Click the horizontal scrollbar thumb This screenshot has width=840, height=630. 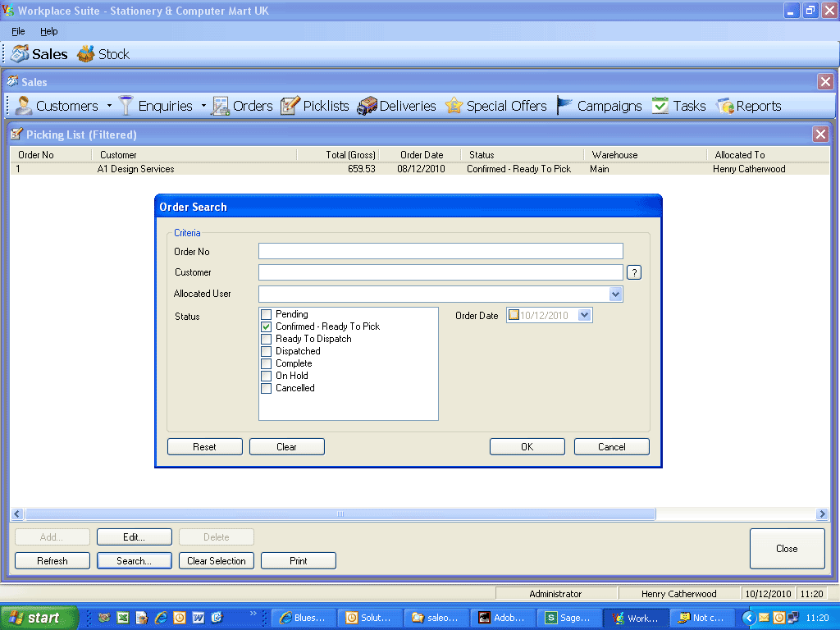point(340,514)
